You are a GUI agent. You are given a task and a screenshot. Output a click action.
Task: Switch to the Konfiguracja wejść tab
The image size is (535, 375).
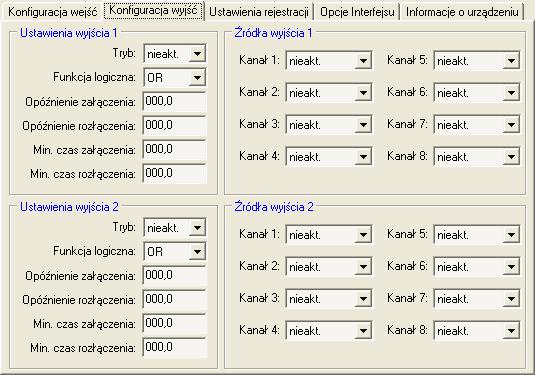pyautogui.click(x=52, y=12)
